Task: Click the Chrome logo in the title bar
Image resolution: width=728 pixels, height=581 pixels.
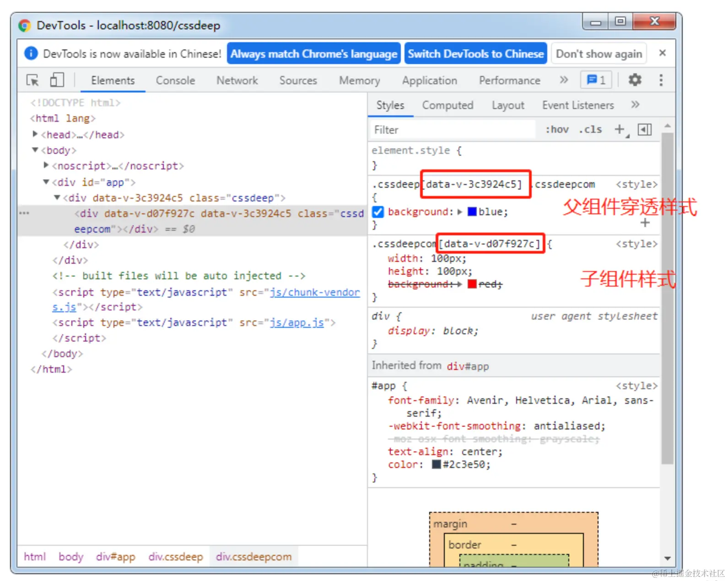Action: coord(25,25)
